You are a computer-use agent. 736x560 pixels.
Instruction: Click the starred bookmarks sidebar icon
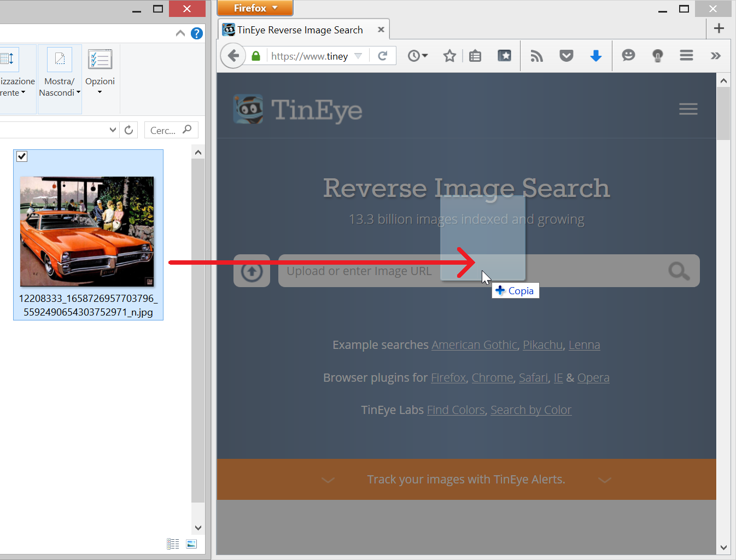tap(504, 56)
